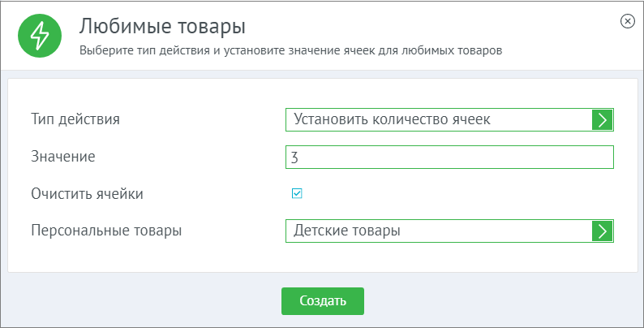Click the Создать button
The width and height of the screenshot is (644, 328).
323,301
